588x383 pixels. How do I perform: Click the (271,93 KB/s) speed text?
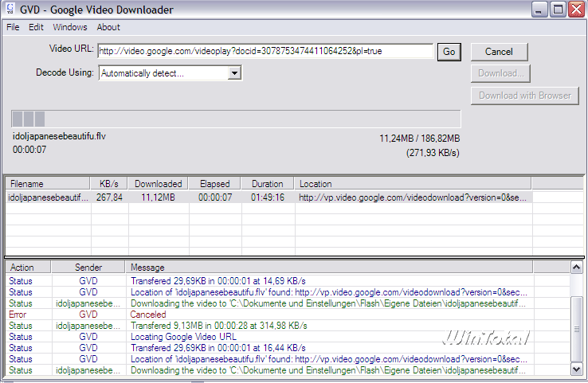click(433, 153)
